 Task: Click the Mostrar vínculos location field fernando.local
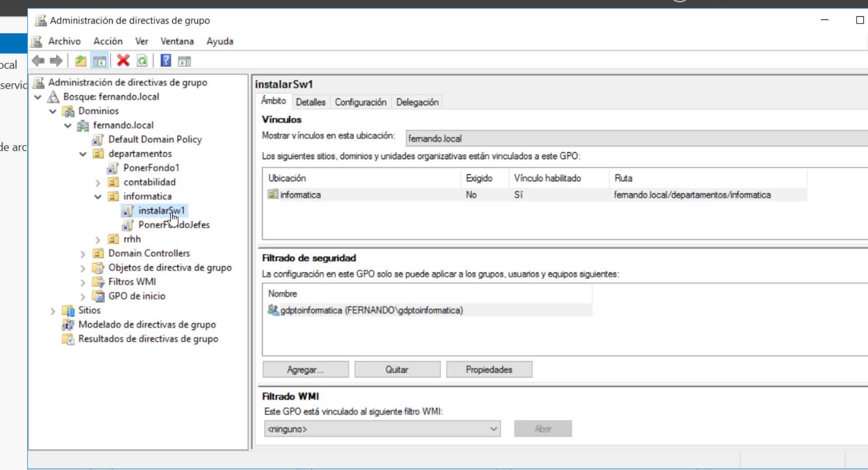637,138
